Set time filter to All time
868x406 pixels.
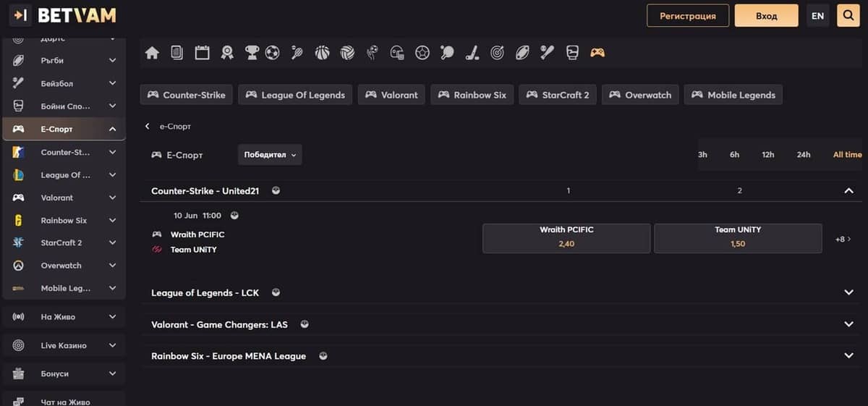(847, 154)
